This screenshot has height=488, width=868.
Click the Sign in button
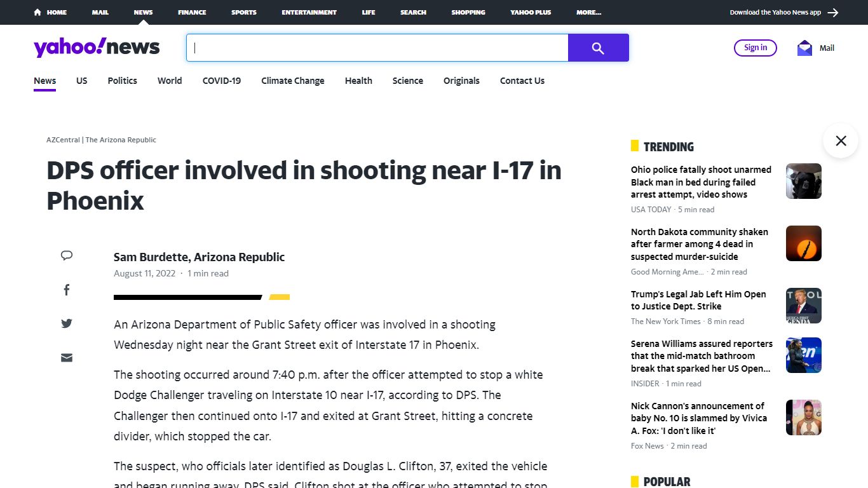click(x=756, y=48)
